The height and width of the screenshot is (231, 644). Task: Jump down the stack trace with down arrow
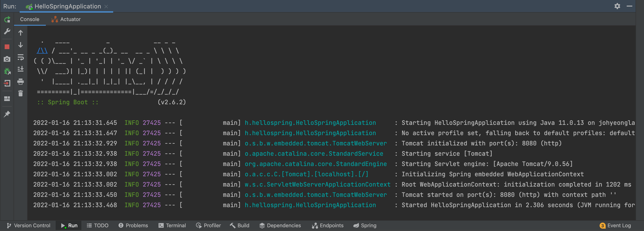tap(21, 45)
